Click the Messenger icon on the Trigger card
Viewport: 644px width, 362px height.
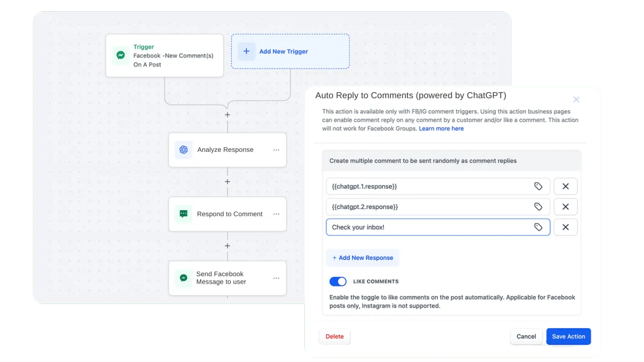coord(121,55)
